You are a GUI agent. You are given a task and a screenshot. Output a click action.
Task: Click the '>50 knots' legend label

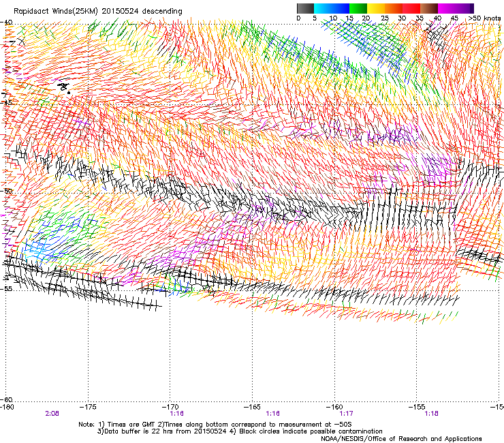pos(484,18)
